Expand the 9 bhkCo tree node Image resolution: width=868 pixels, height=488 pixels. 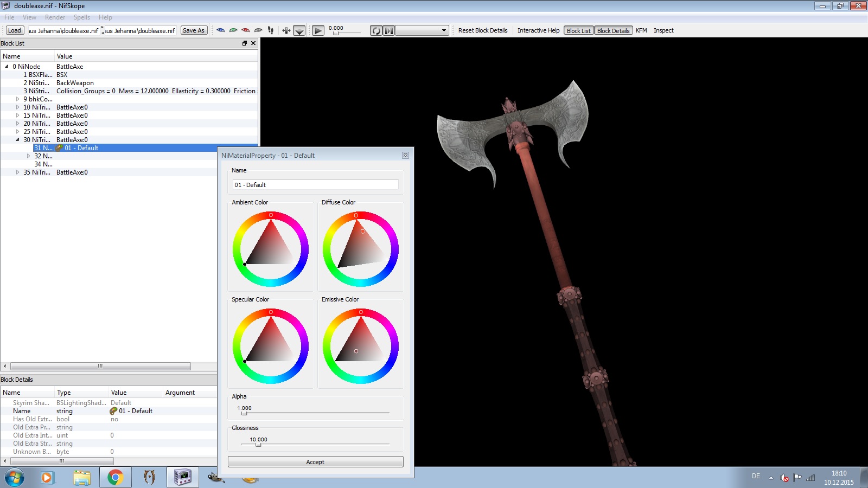(x=17, y=99)
